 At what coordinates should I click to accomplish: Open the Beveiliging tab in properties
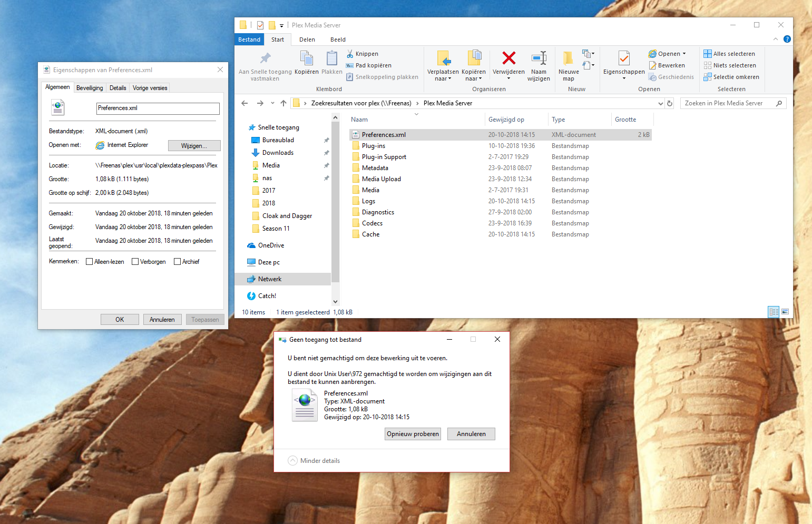pos(90,88)
